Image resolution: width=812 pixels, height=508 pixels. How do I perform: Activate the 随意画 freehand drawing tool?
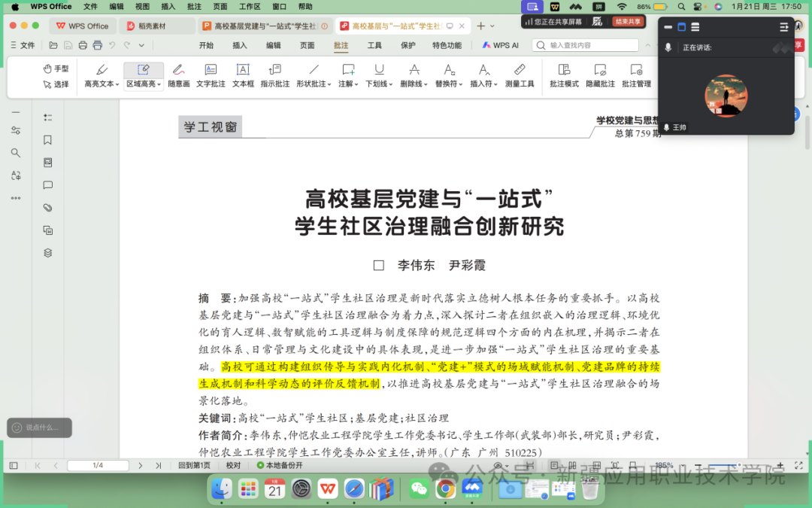178,77
